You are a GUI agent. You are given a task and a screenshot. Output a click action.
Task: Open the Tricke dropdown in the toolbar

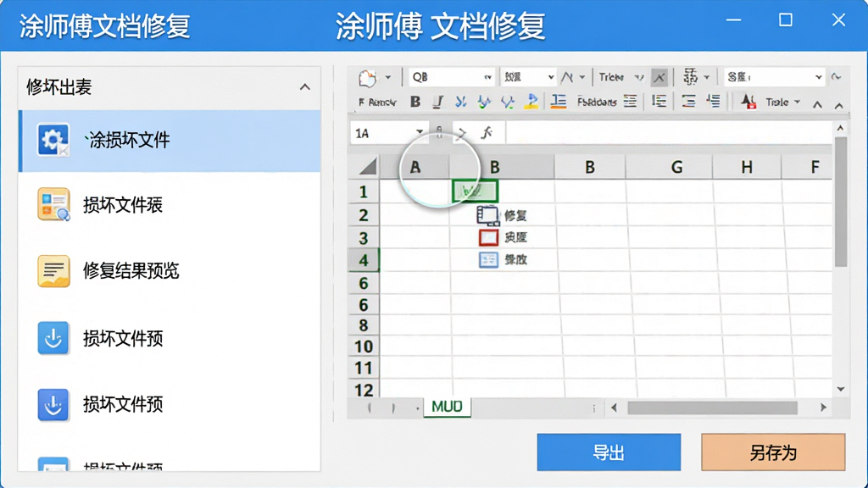(x=621, y=77)
